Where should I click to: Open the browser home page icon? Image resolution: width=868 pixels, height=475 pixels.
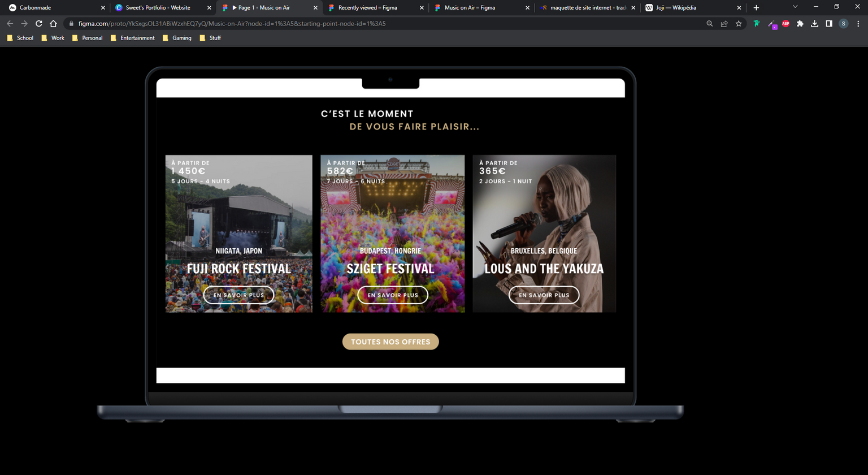coord(53,24)
